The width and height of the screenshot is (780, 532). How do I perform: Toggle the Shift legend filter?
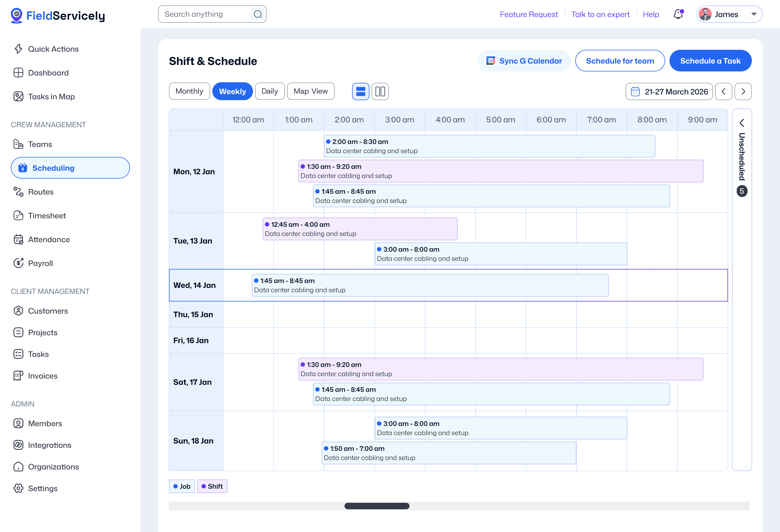pyautogui.click(x=212, y=486)
